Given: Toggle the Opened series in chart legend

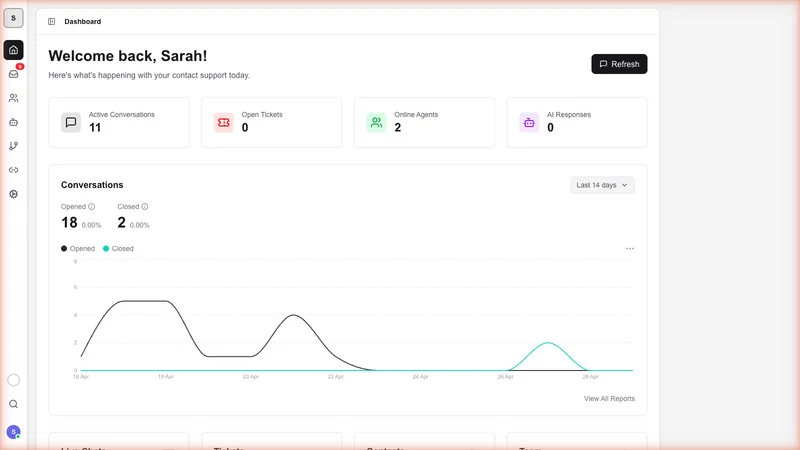Looking at the screenshot, I should tap(78, 248).
